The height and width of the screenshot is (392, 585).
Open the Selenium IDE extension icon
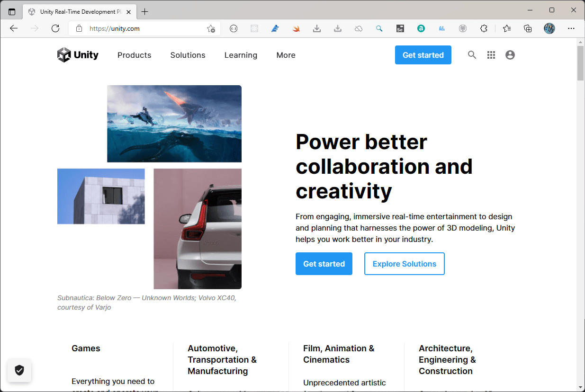click(400, 28)
